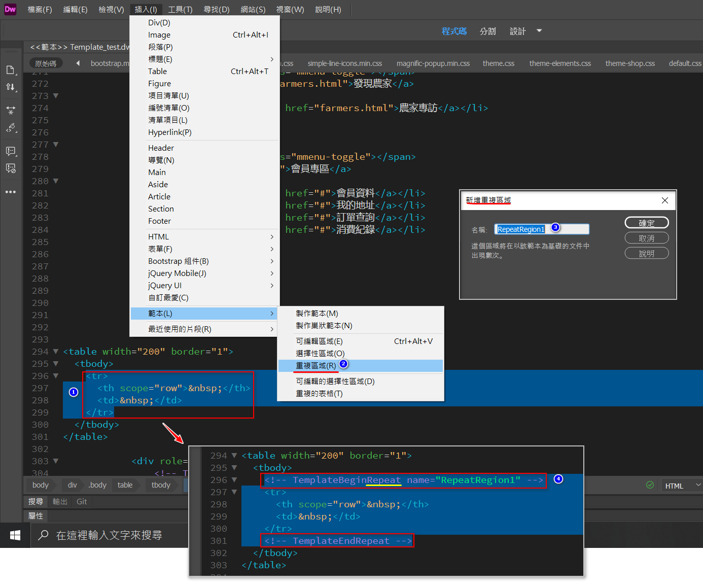Screen dimensions: 703x588
Task: Click the 說明 button in the dialog
Action: (x=647, y=253)
